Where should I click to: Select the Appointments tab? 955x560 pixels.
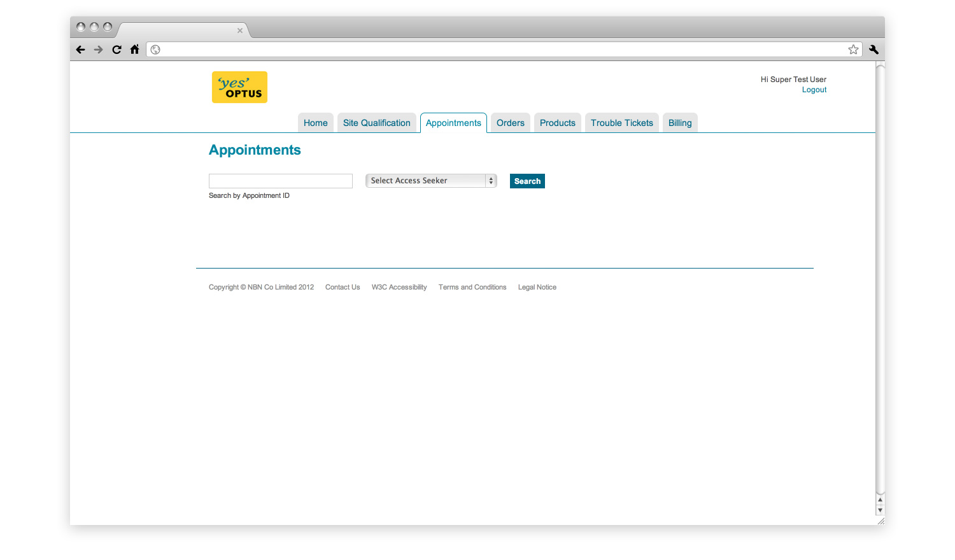click(x=453, y=123)
